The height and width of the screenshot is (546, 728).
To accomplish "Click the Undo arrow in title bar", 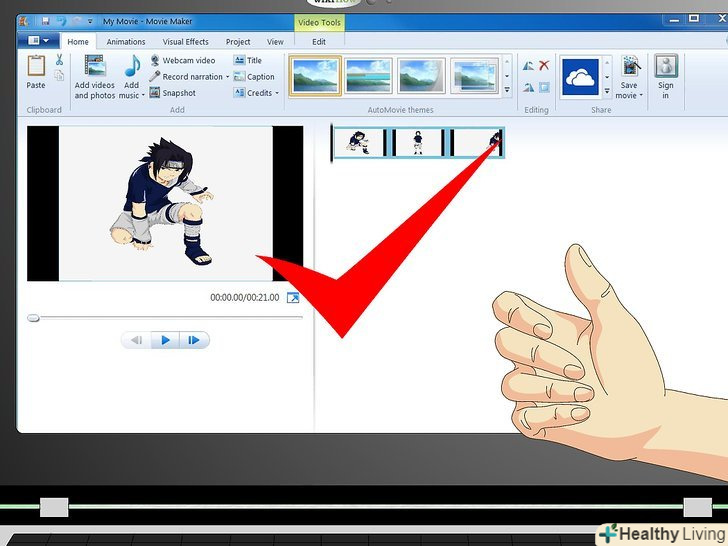I will (61, 21).
